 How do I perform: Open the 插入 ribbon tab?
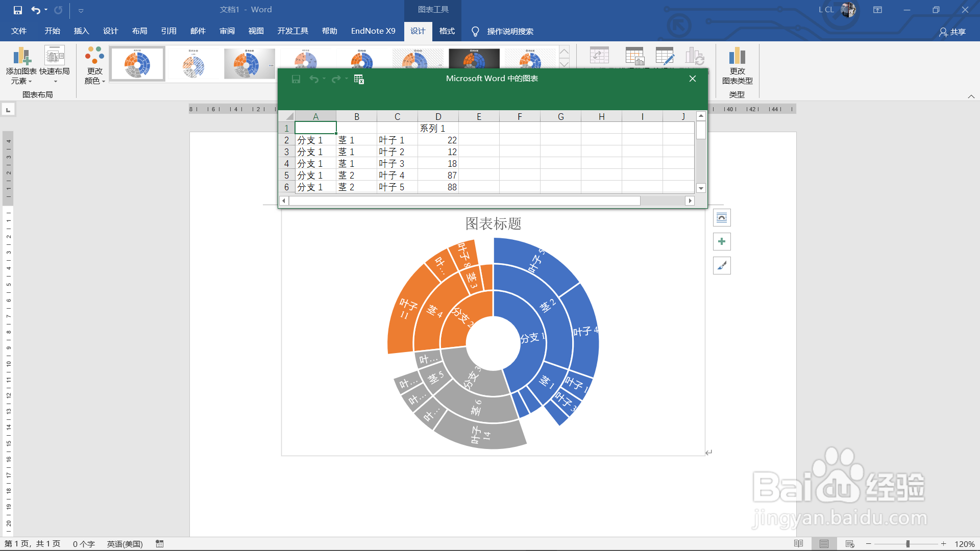[81, 31]
